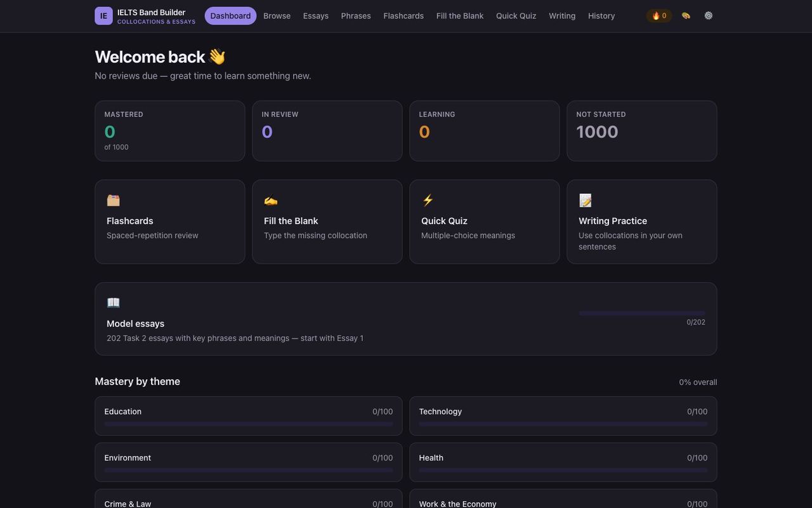
Task: Select the Environment theme row label
Action: coord(128,458)
